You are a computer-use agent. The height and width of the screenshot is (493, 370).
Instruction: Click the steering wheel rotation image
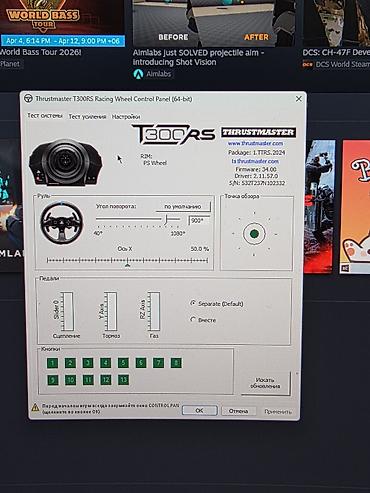[61, 222]
